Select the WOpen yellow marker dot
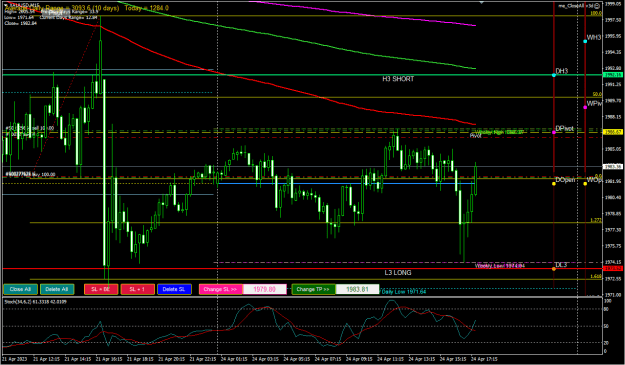This screenshot has height=365, width=625. 585,184
